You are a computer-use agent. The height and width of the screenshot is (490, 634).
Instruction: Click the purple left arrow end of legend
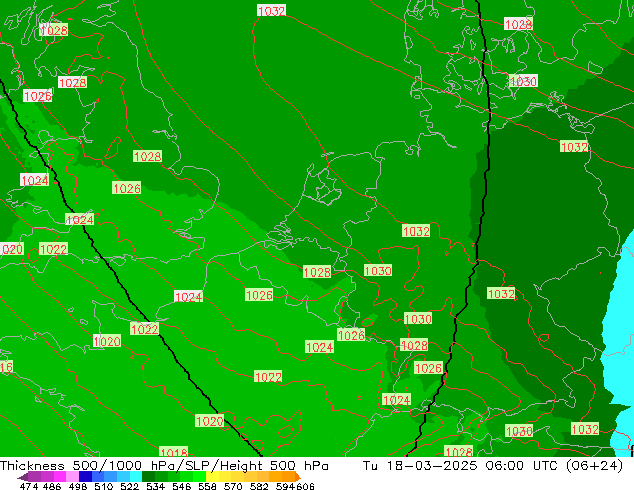click(23, 477)
